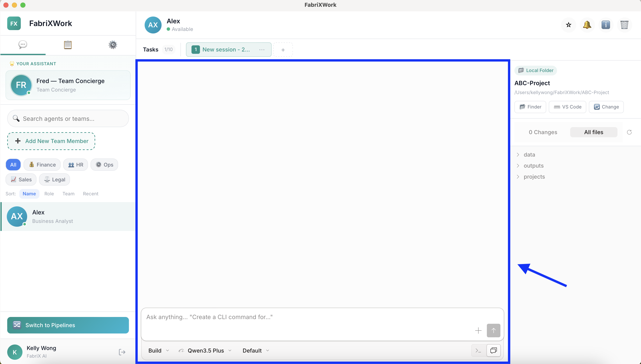Toggle the HR team filter
The height and width of the screenshot is (364, 641).
point(75,165)
